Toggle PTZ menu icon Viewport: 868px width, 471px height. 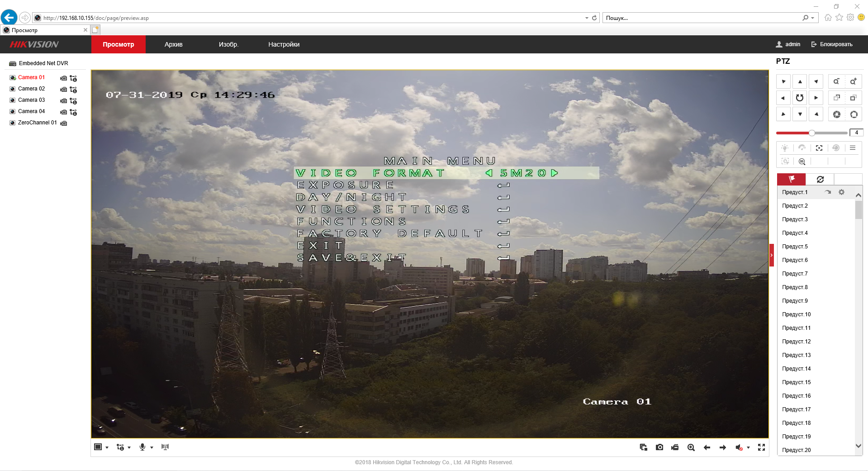point(853,148)
